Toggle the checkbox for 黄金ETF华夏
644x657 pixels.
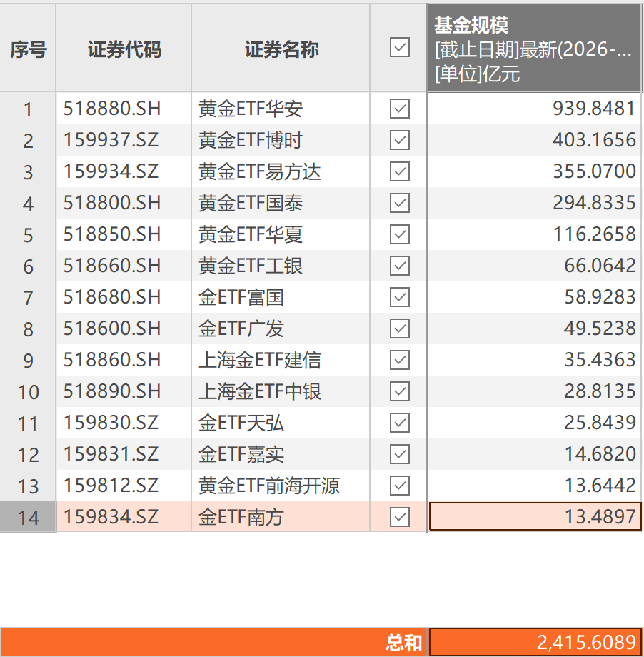click(399, 234)
